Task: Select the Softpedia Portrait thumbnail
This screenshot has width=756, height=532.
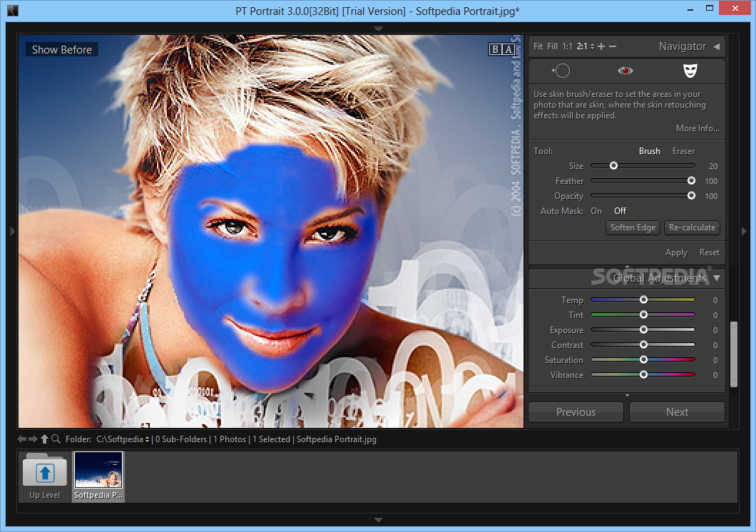Action: pos(98,476)
